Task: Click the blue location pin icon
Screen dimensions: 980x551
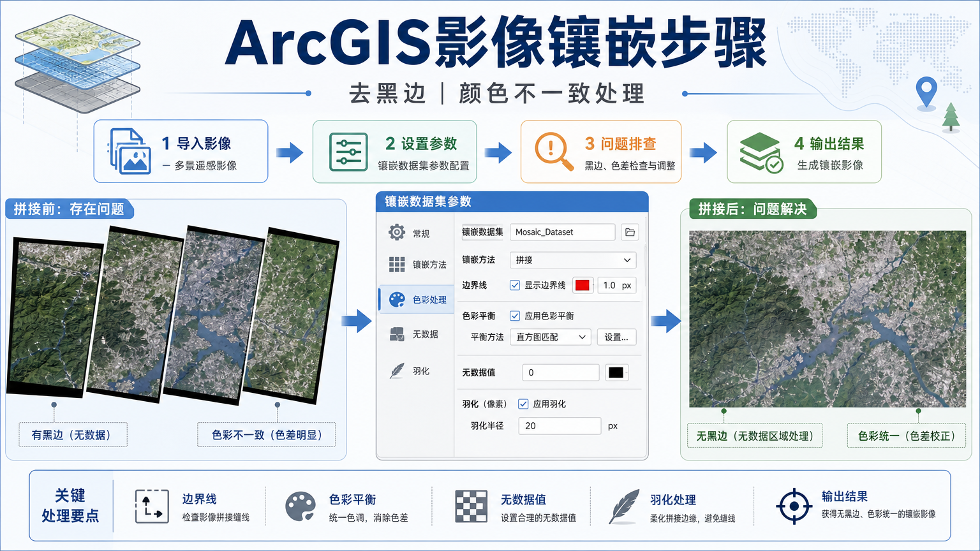Action: click(x=926, y=92)
